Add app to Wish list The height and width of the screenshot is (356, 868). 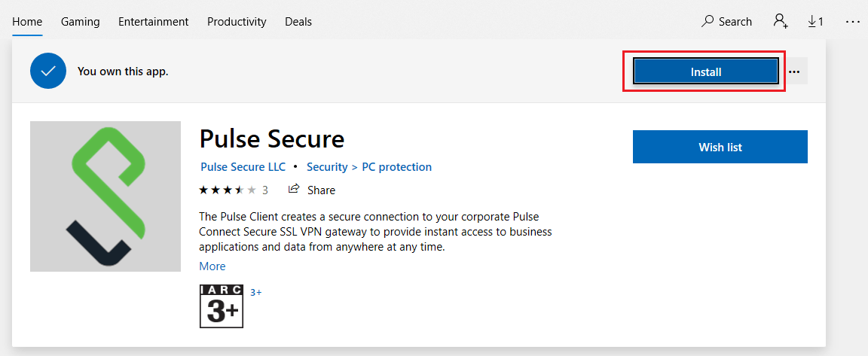click(720, 147)
